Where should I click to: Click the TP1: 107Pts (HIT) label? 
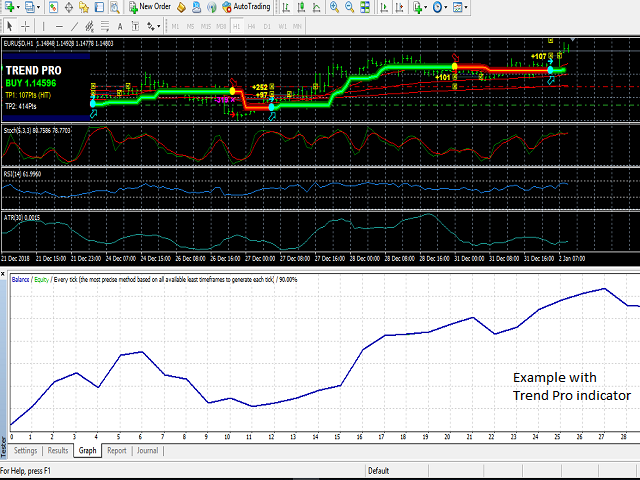click(28, 96)
